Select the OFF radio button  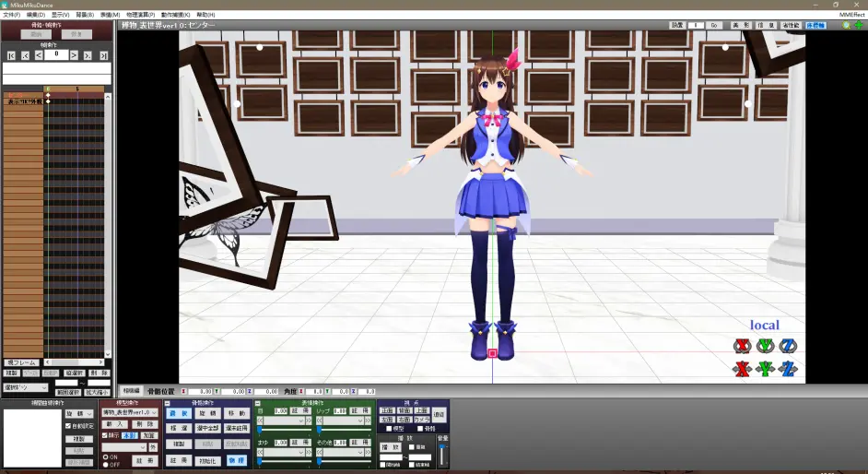[x=106, y=465]
